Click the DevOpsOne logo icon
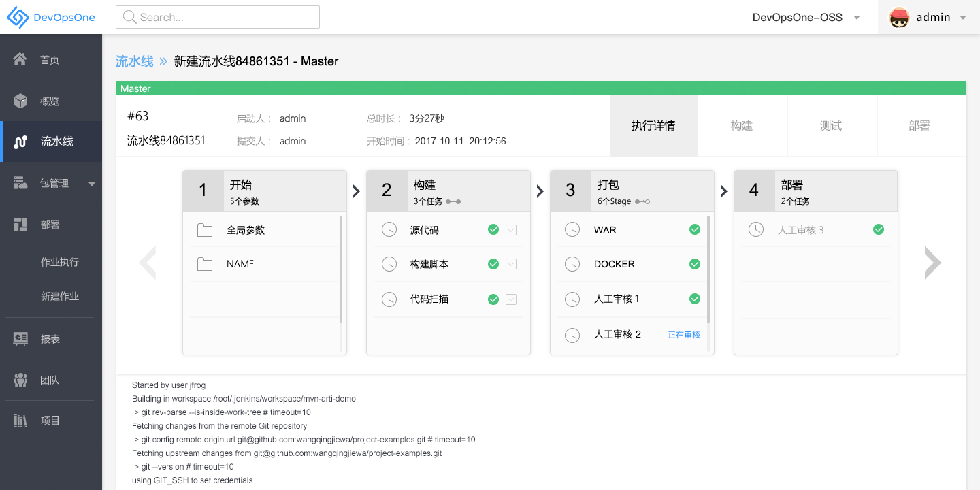Screen dimensions: 980x490 coord(18,18)
